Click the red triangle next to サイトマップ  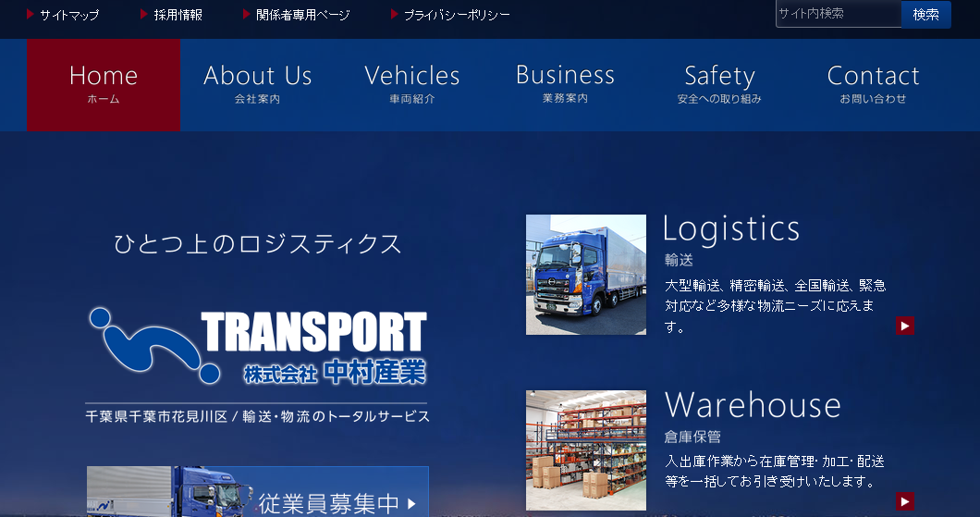(x=31, y=15)
